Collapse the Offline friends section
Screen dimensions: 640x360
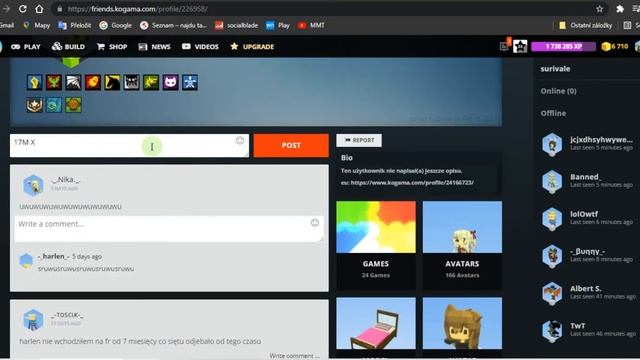tap(553, 113)
